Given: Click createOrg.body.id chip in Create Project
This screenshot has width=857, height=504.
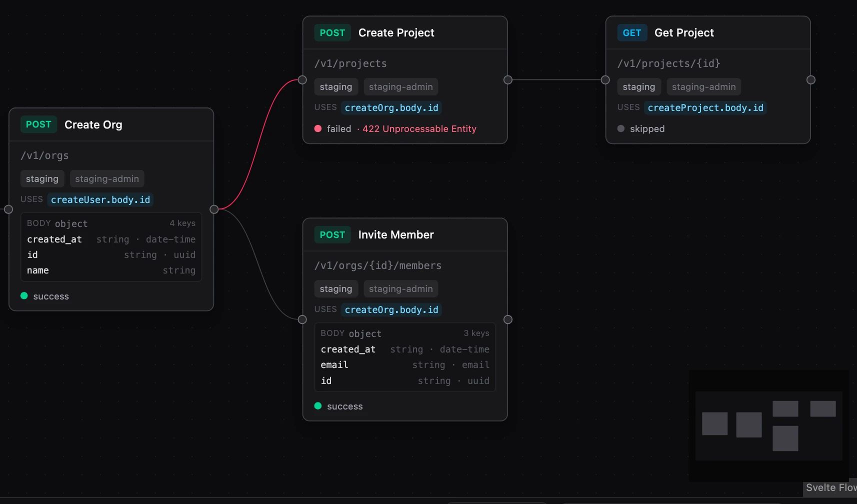Looking at the screenshot, I should point(391,108).
